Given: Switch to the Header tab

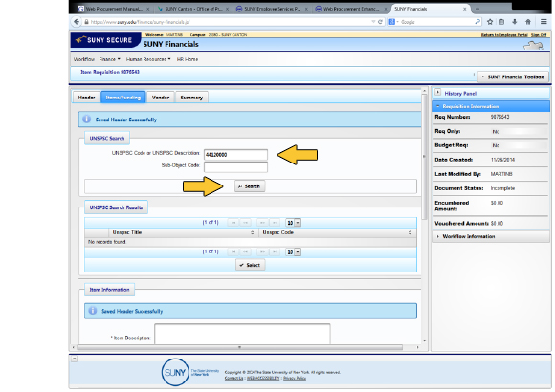Looking at the screenshot, I should pos(86,98).
